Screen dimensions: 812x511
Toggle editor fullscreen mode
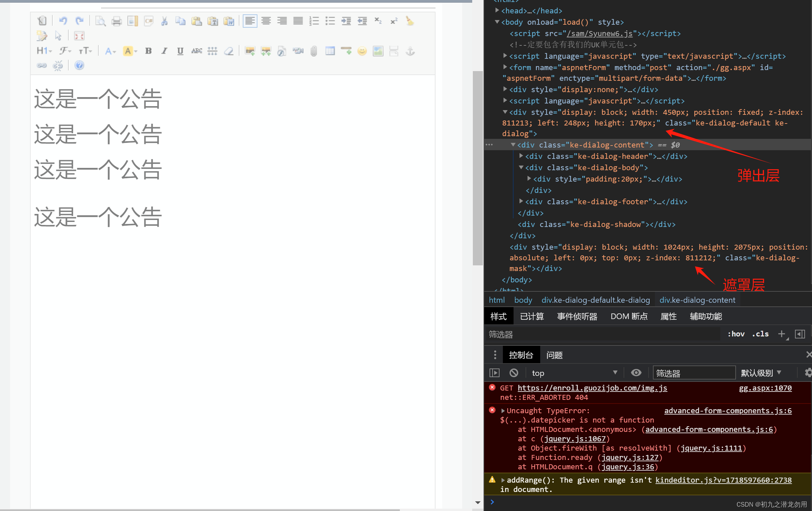click(79, 35)
